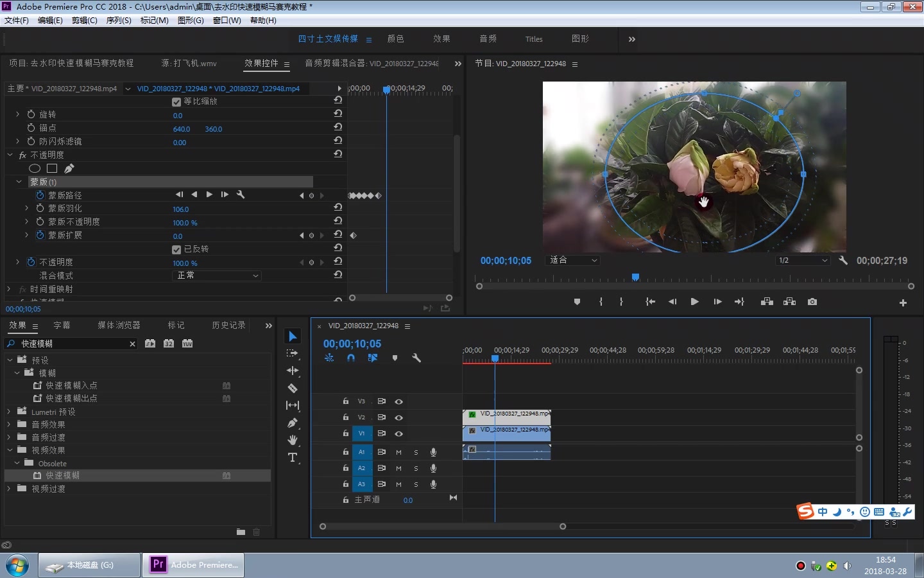This screenshot has height=578, width=924.
Task: Click timeline horizontal zoom scrollbar
Action: [443, 527]
